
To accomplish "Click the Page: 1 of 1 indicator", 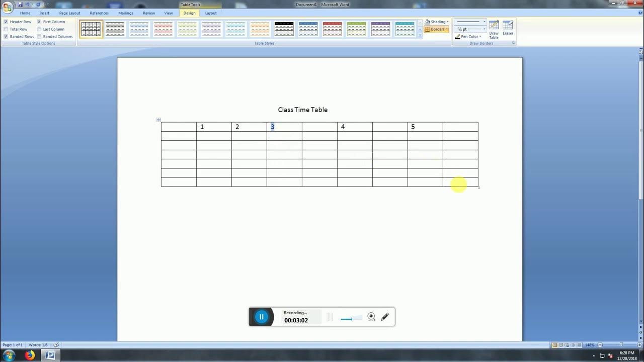I will coord(13,345).
